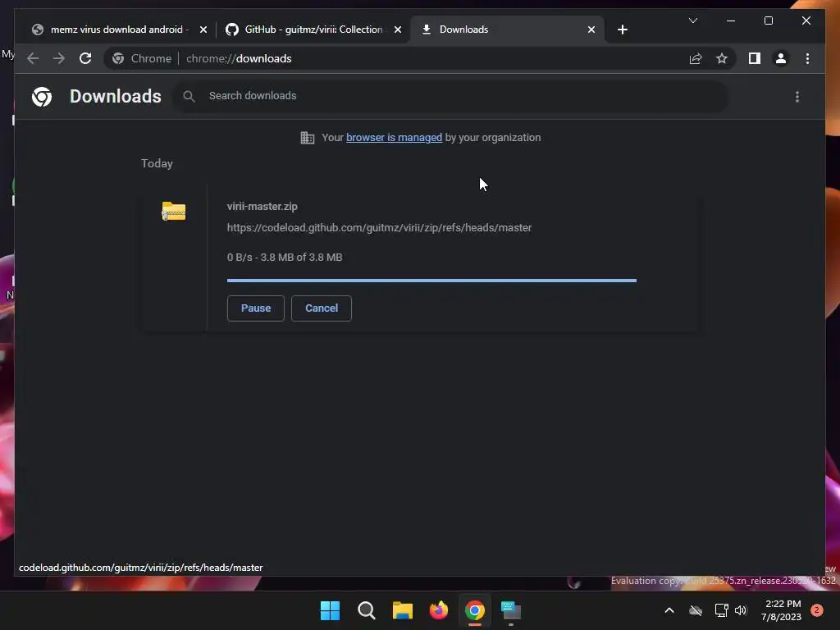Switch to GitHub guitmz/virii tab

(x=313, y=30)
